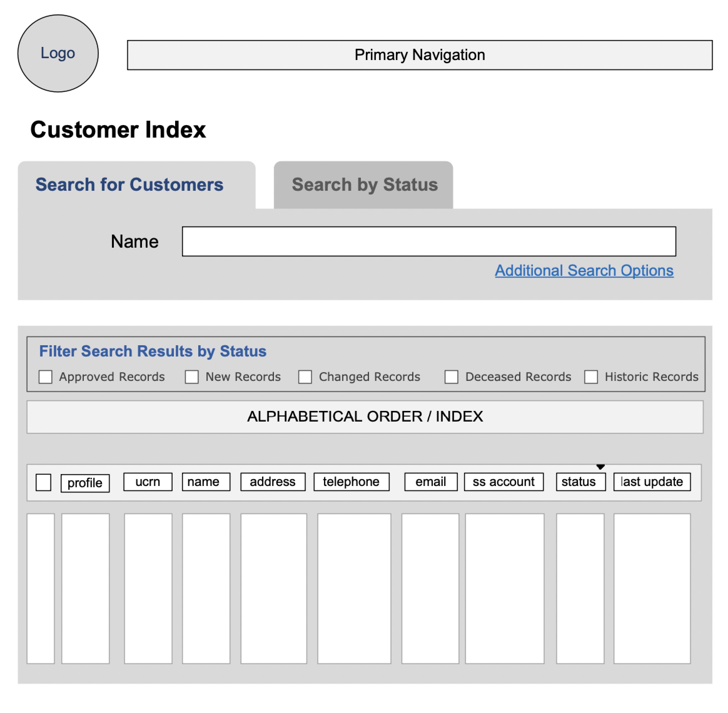Open the Primary Navigation bar
Viewport: 728px width, 713px height.
click(420, 55)
